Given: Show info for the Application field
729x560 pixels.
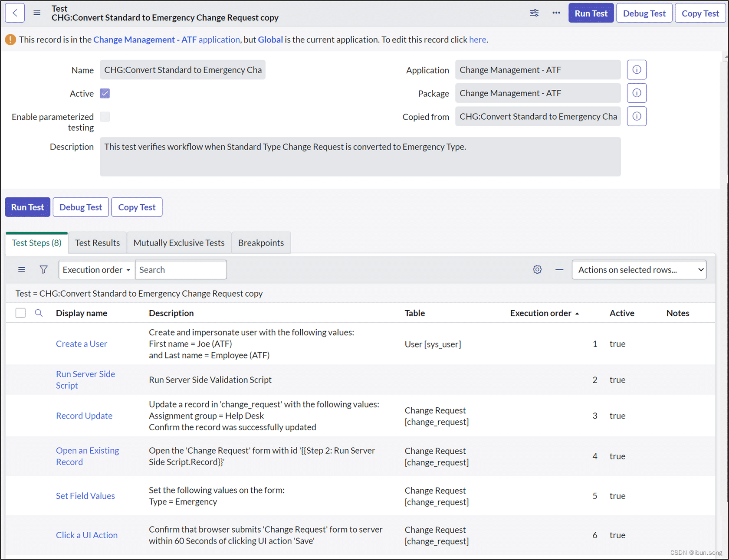Looking at the screenshot, I should pos(637,70).
